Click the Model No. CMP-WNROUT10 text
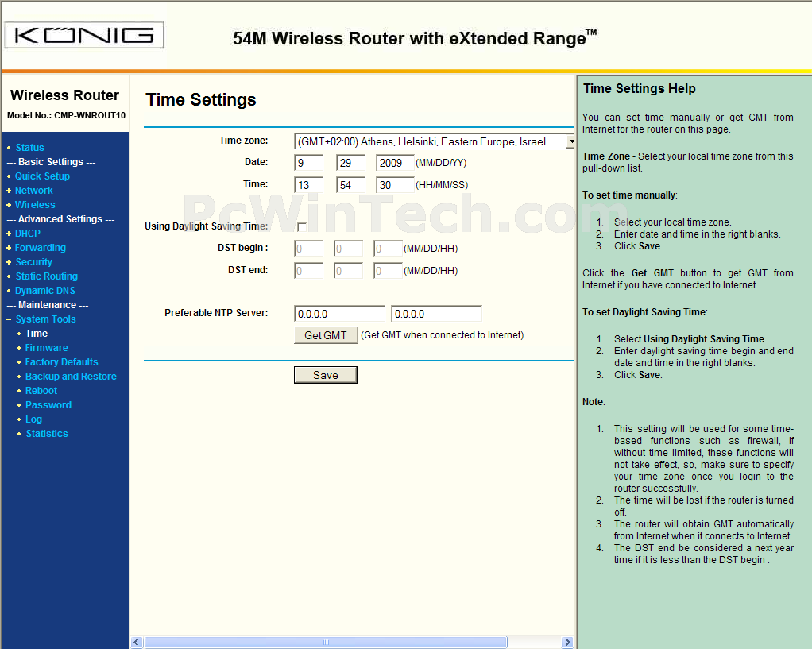This screenshot has width=812, height=649. 66,115
